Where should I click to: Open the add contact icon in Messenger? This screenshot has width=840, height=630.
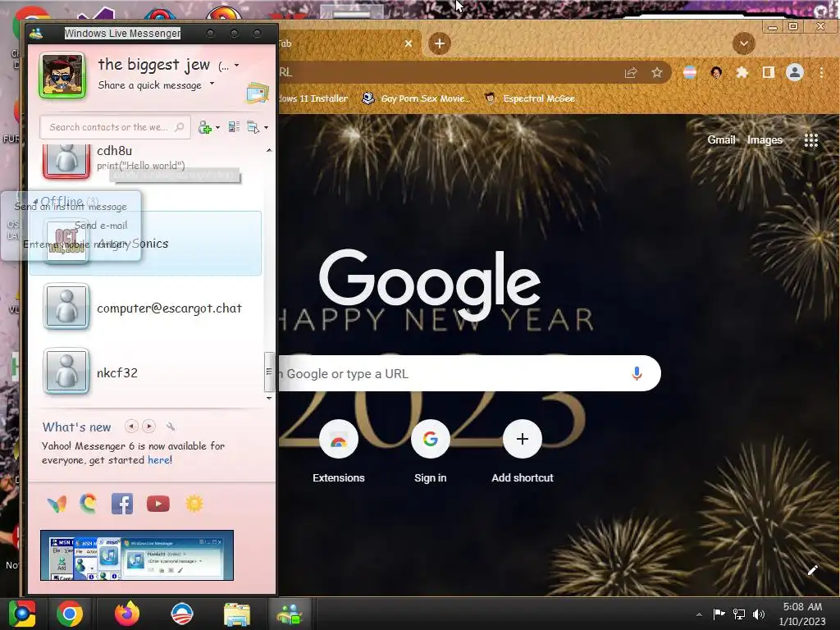(x=204, y=127)
